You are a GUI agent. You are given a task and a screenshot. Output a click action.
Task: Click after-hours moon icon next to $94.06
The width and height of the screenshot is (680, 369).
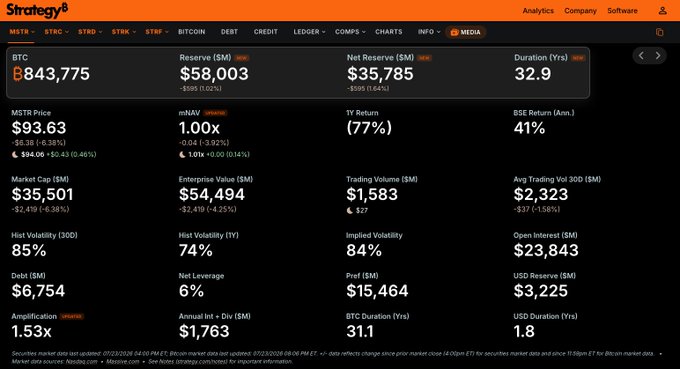click(x=15, y=154)
